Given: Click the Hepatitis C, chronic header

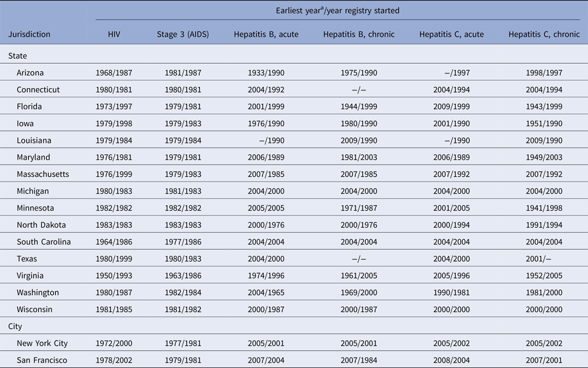Looking at the screenshot, I should pyautogui.click(x=544, y=35).
